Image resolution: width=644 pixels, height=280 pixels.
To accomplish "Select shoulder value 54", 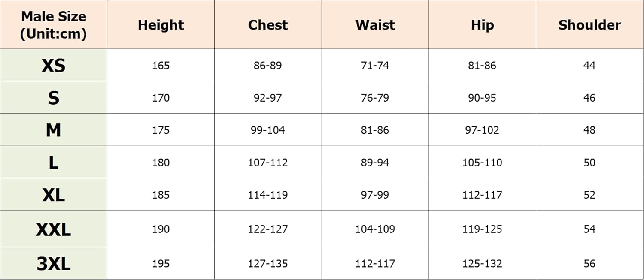I will 589,229.
